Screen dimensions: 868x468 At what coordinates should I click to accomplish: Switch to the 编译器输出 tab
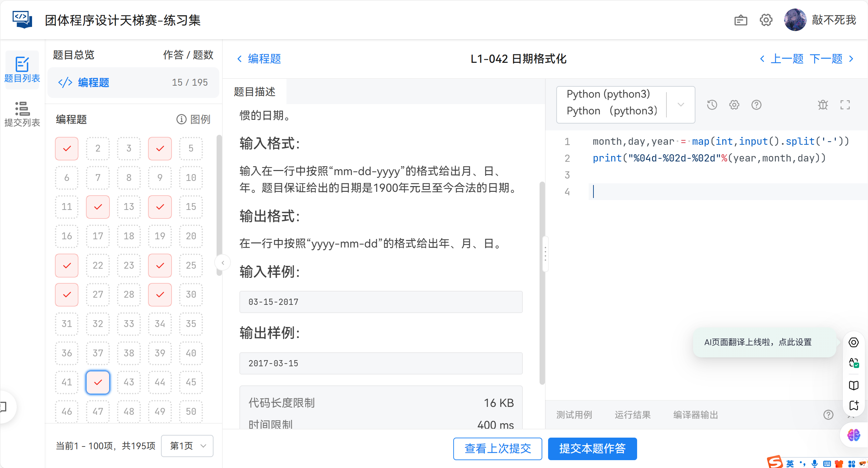(696, 414)
